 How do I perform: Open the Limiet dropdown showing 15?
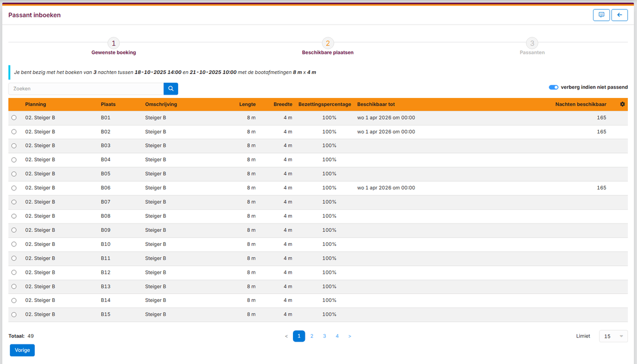[x=613, y=336]
